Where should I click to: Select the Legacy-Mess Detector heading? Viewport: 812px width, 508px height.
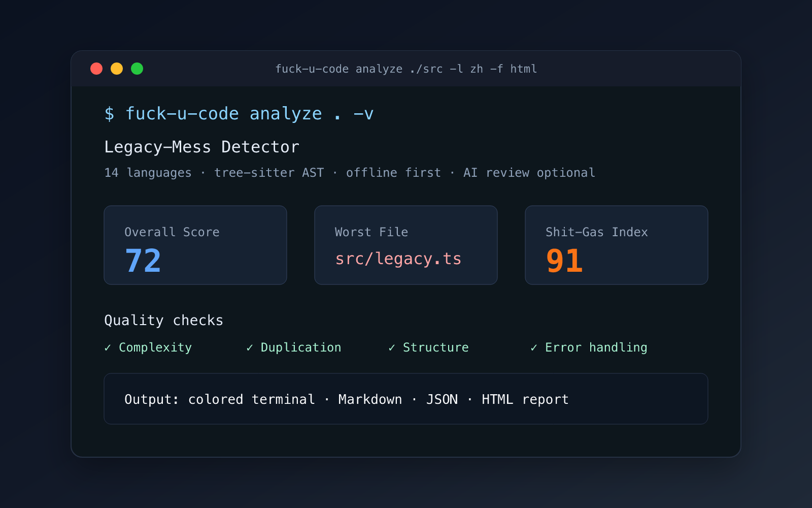pyautogui.click(x=202, y=147)
